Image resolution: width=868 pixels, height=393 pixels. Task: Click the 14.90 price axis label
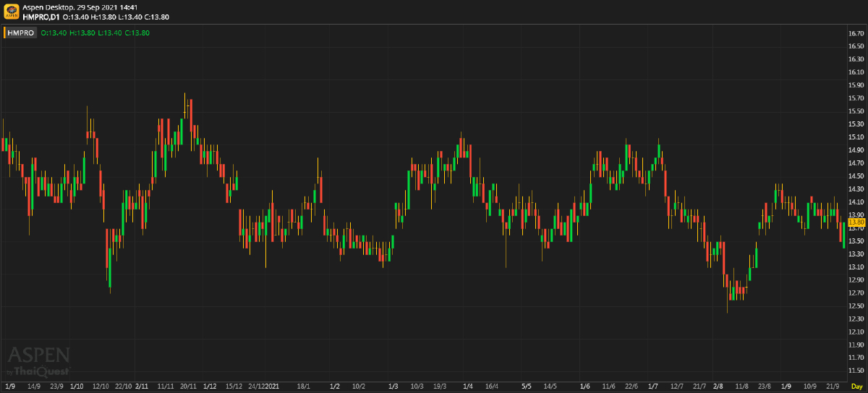point(856,150)
